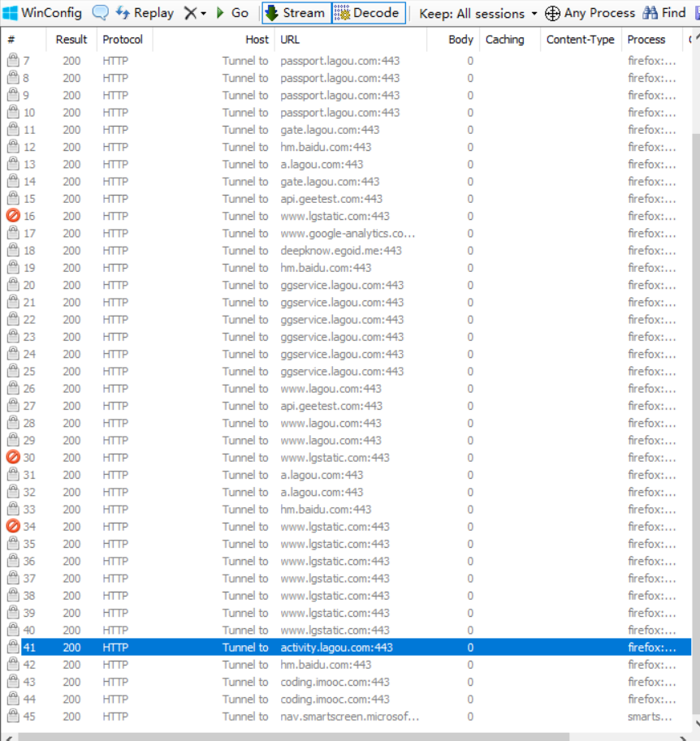The height and width of the screenshot is (741, 700).
Task: Click the lock icon of session 18
Action: [13, 250]
